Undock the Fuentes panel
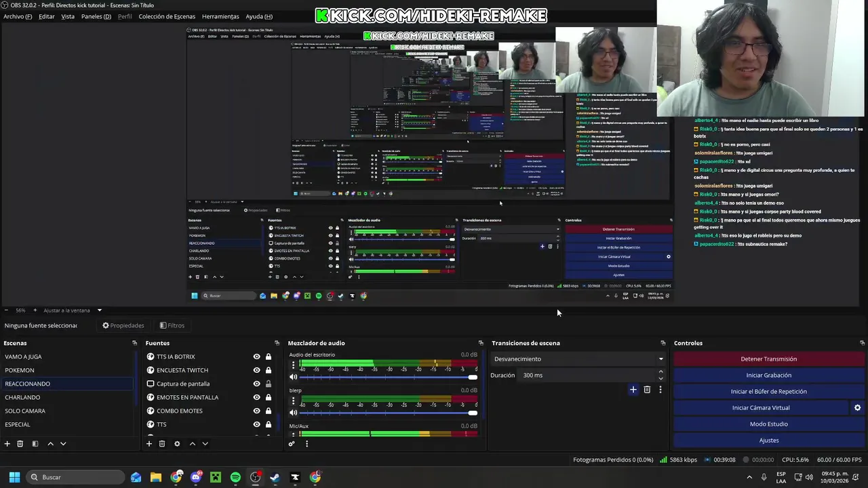 click(277, 343)
